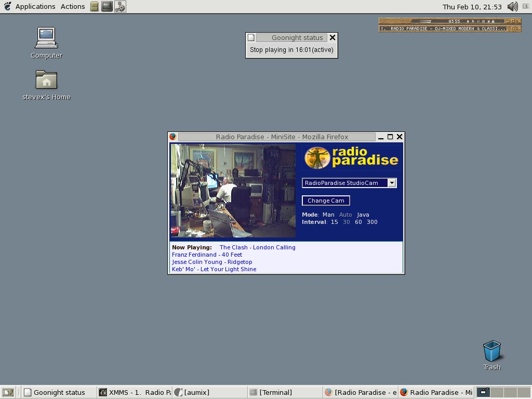Open Franz Ferdinand - 40 Feet link

207,255
